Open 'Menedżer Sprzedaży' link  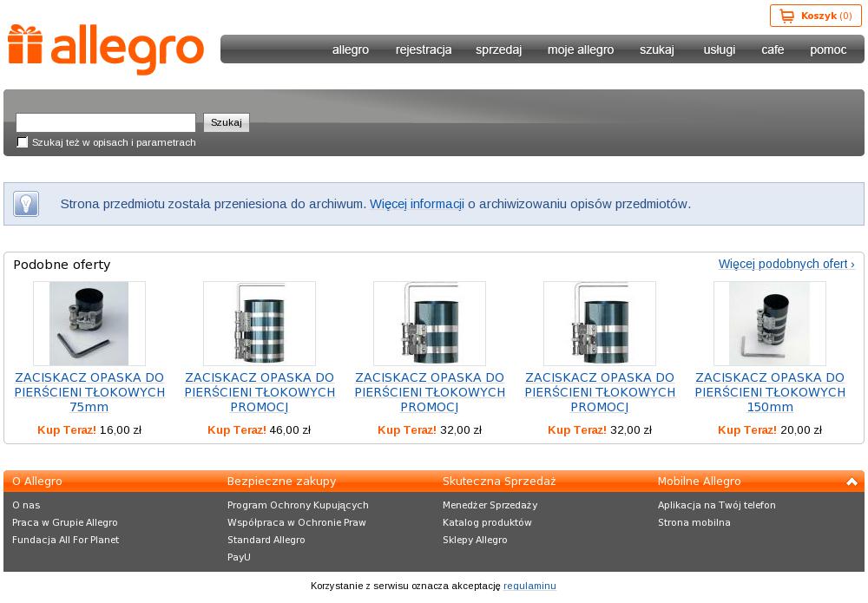pyautogui.click(x=490, y=505)
